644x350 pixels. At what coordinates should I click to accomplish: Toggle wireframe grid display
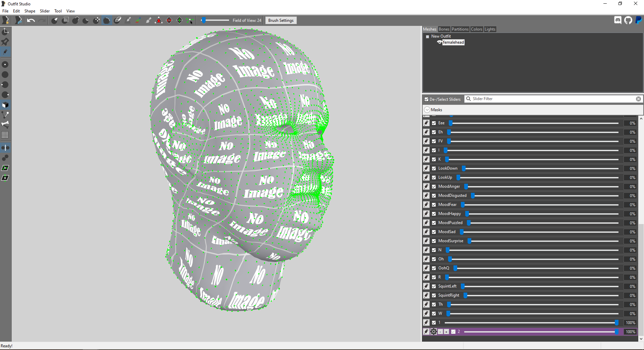click(x=5, y=135)
